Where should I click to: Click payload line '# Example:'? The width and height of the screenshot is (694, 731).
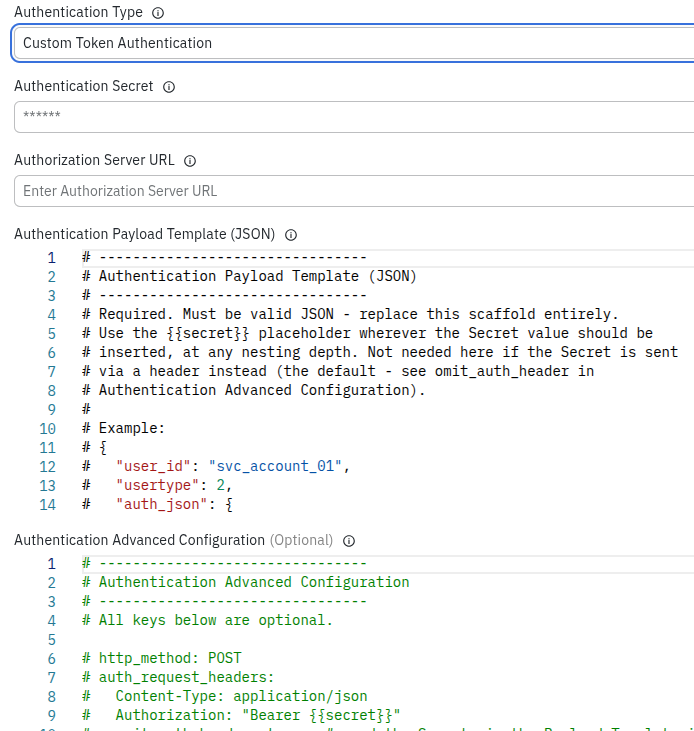coord(124,428)
